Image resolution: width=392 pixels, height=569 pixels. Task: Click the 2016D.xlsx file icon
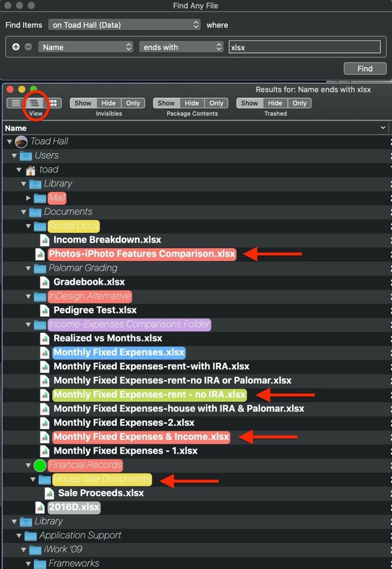click(40, 507)
